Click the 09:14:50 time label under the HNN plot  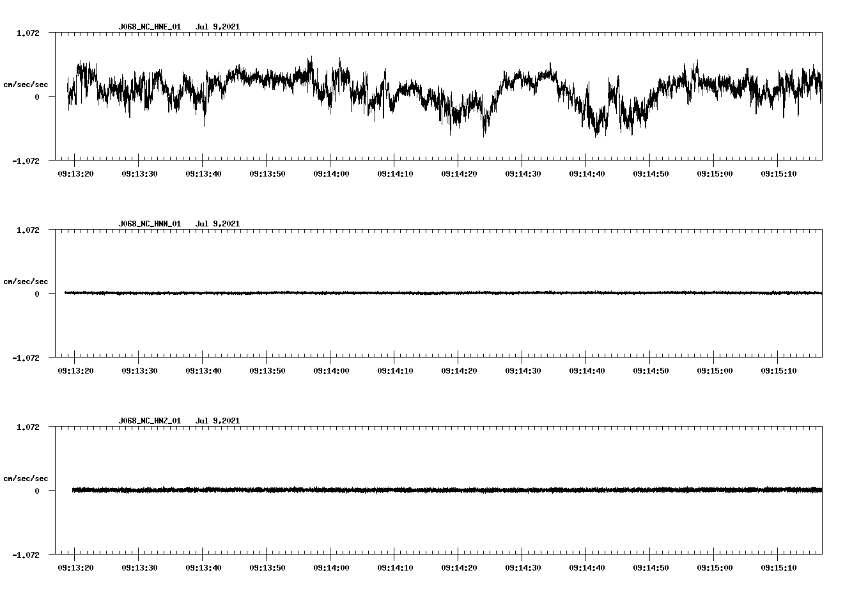coord(651,370)
